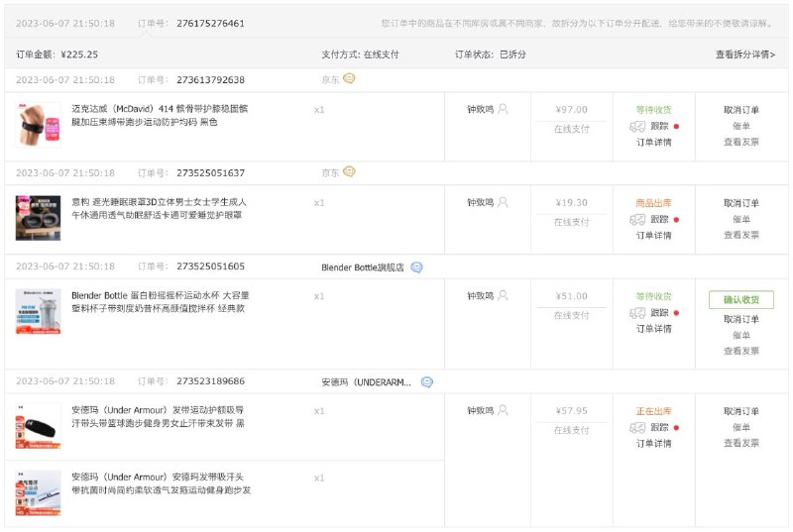Click 查看发票 for Blender Bottle order
This screenshot has width=793, height=532.
(x=740, y=351)
